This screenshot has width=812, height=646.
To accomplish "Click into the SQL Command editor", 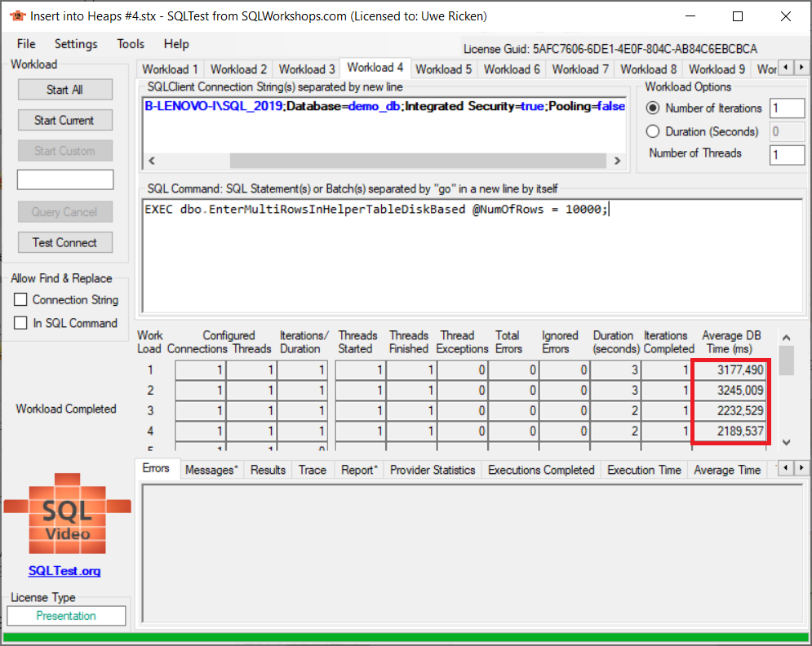I will [473, 256].
